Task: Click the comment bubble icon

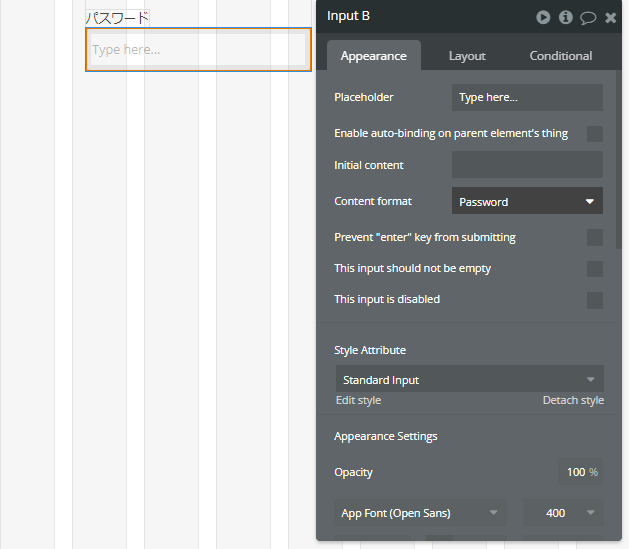Action: [588, 18]
